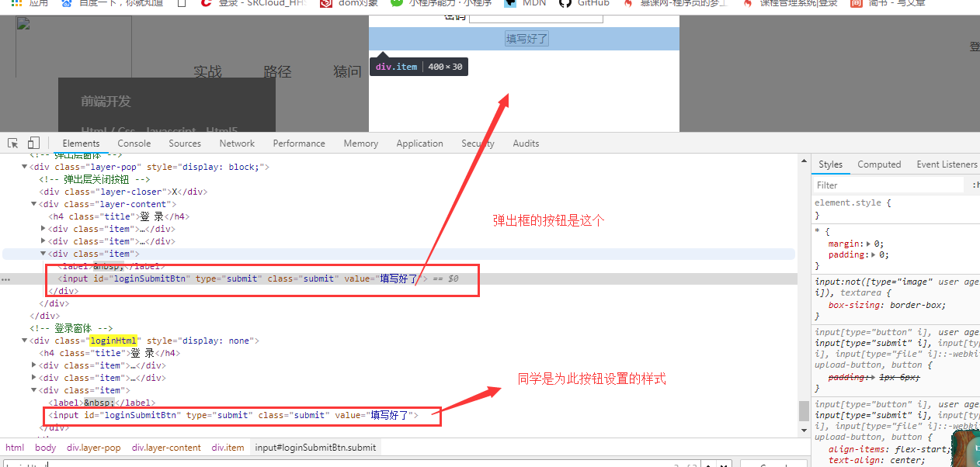Select the input#loginSubmitBtn.submit breadcrumb
This screenshot has height=467, width=980.
315,448
